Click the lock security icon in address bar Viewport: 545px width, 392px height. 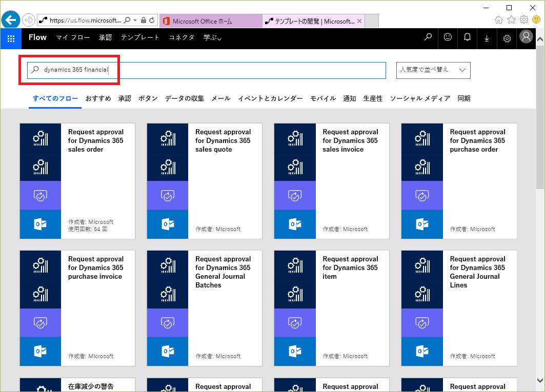click(x=143, y=20)
